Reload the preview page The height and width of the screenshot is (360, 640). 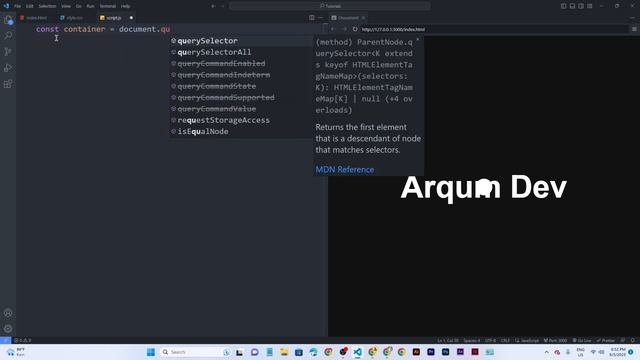pyautogui.click(x=355, y=29)
